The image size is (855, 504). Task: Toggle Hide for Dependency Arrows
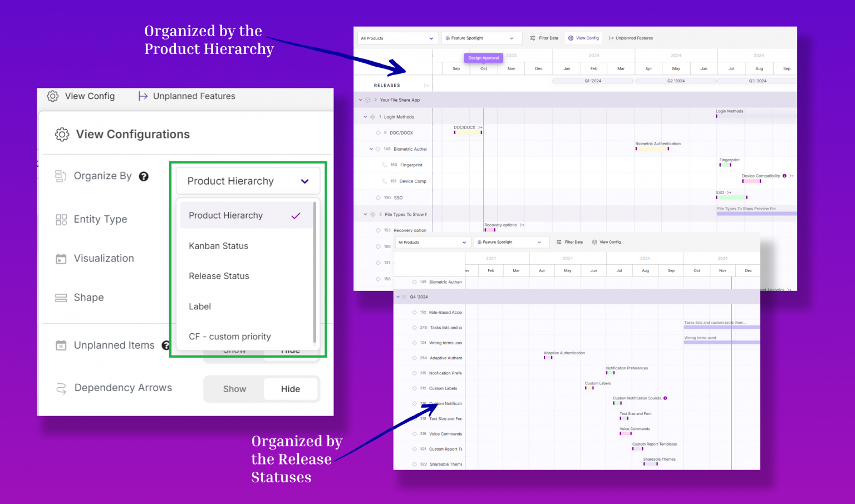pyautogui.click(x=290, y=389)
